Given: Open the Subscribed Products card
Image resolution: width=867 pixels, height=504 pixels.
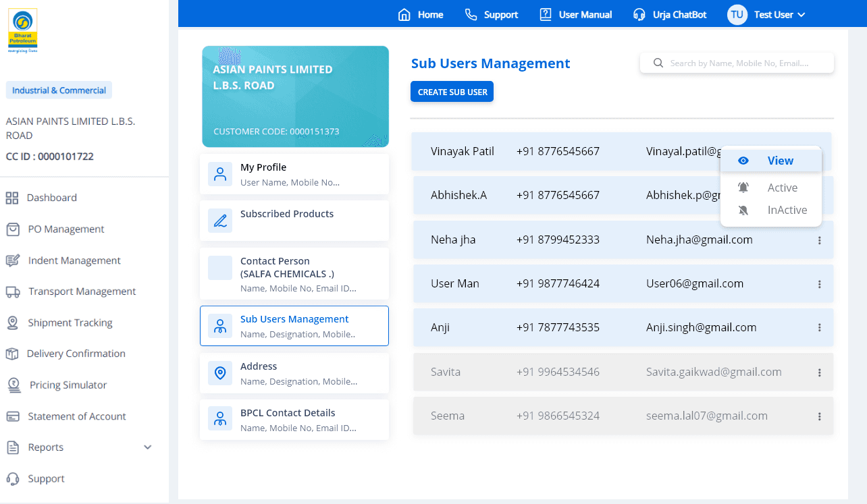Looking at the screenshot, I should (294, 221).
